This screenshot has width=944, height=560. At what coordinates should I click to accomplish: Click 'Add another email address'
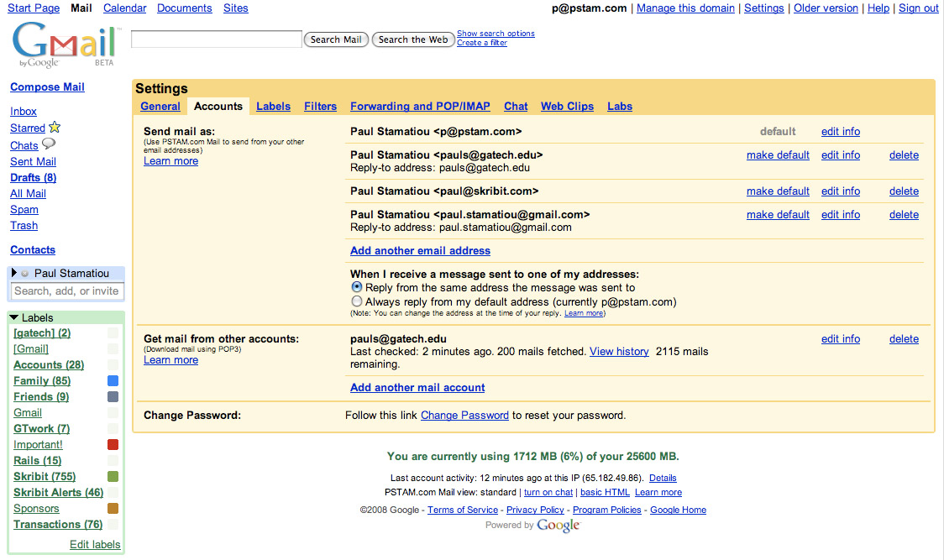pyautogui.click(x=420, y=250)
